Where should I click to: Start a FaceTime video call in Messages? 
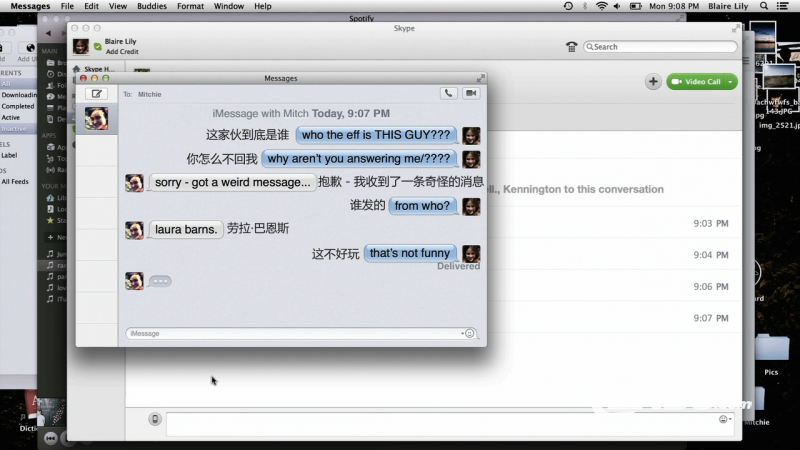(470, 93)
